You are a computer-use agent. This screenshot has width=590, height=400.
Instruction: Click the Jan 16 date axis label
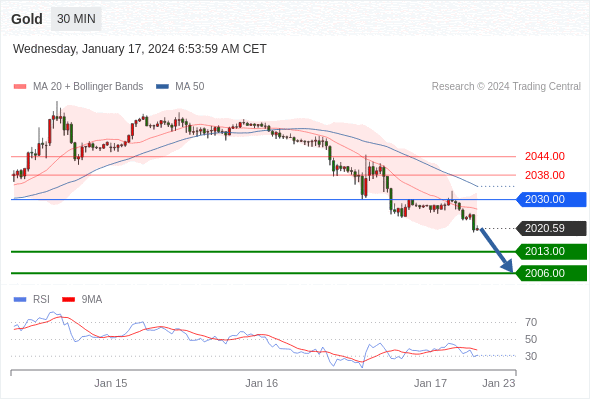262,383
